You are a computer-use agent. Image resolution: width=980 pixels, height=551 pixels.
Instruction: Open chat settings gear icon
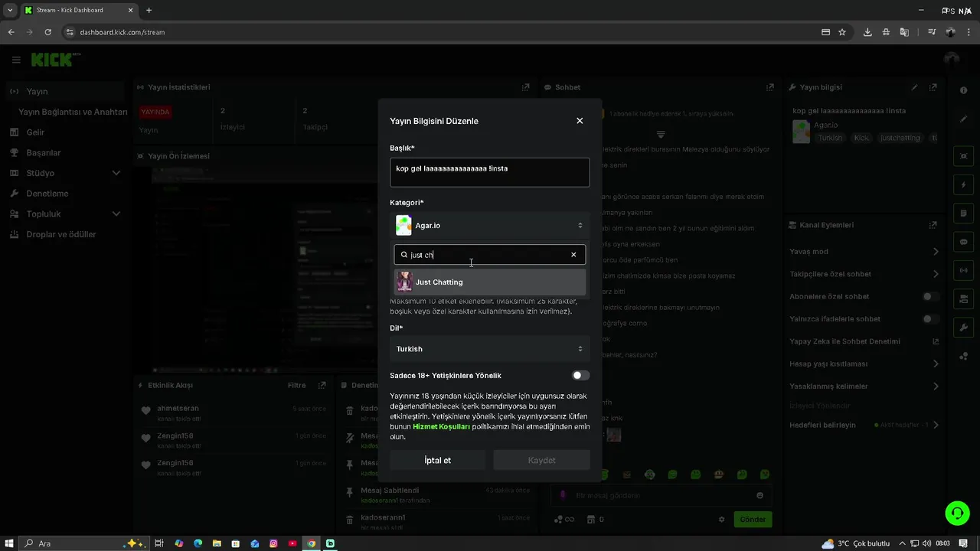point(721,520)
